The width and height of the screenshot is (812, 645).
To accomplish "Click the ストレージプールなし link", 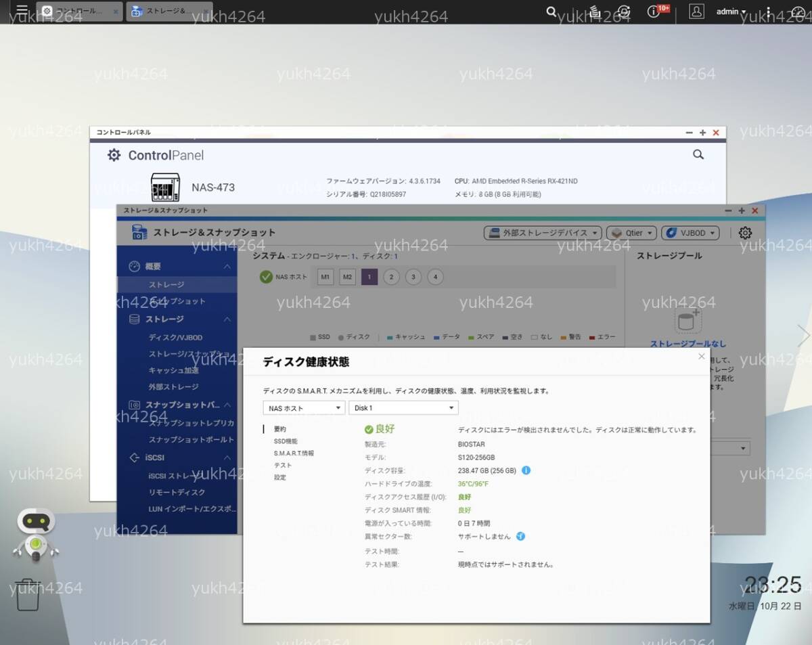I will (688, 344).
